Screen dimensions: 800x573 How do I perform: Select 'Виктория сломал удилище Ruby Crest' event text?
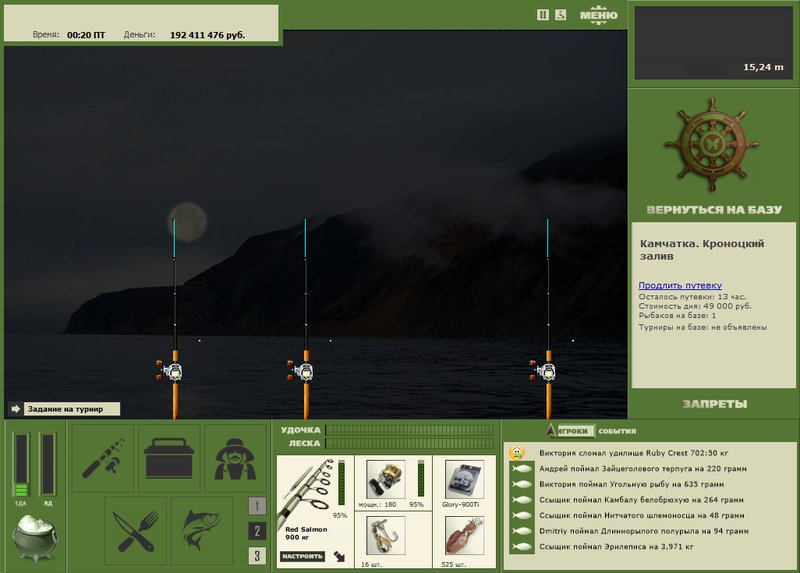(633, 453)
